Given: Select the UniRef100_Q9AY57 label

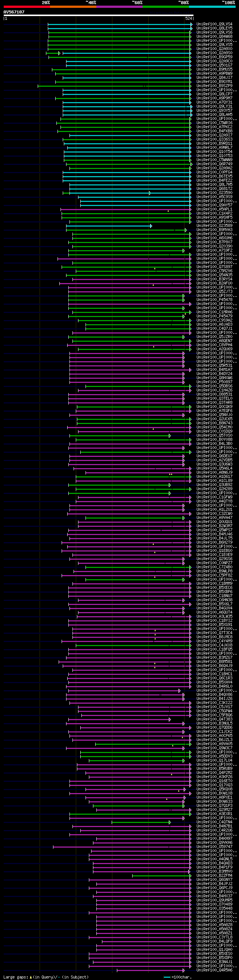Looking at the screenshot, I should click(x=214, y=205).
